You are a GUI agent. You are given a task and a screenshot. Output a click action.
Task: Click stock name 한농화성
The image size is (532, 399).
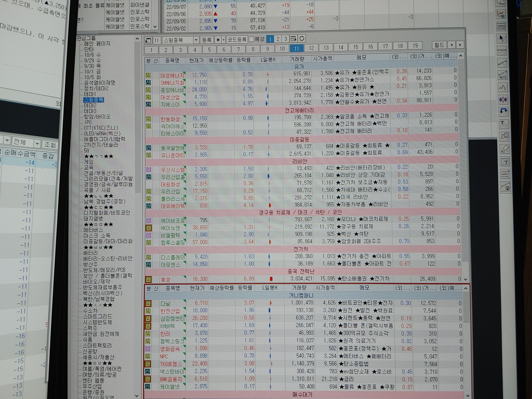pyautogui.click(x=170, y=119)
